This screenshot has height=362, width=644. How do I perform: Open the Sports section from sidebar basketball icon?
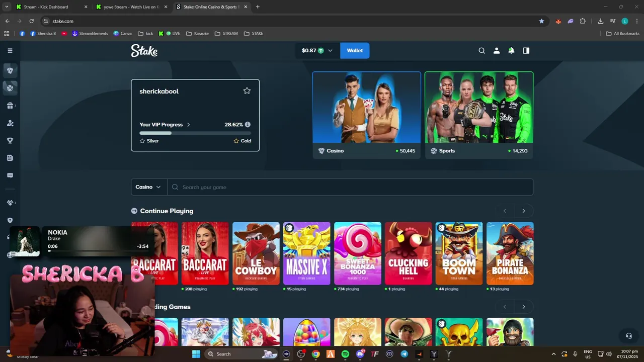coord(10,88)
